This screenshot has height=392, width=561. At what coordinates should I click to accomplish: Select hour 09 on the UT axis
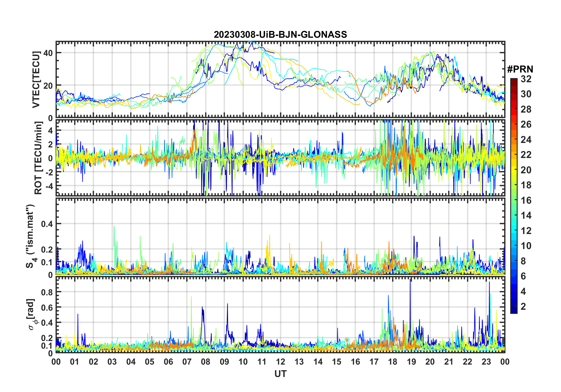224,362
